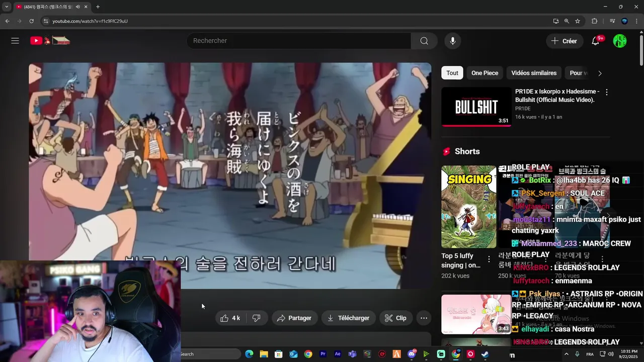Open the BULLSHIT video thumbnail
Screen dimensions: 644x362
(476, 107)
